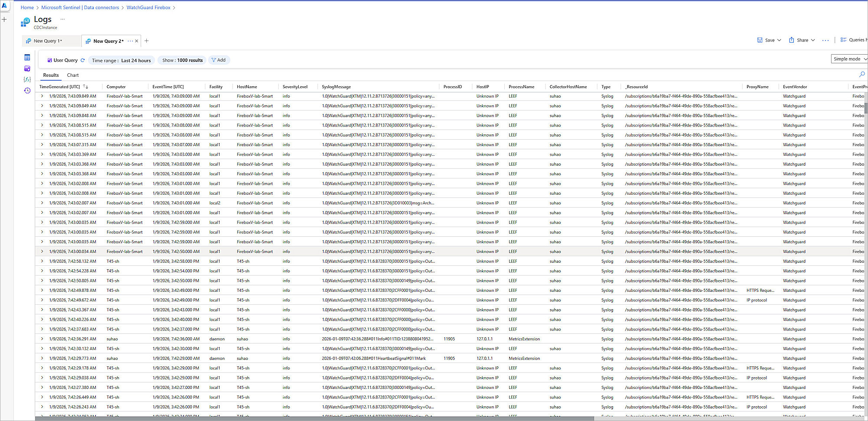
Task: Toggle the Show 1000 results setting
Action: pos(181,60)
